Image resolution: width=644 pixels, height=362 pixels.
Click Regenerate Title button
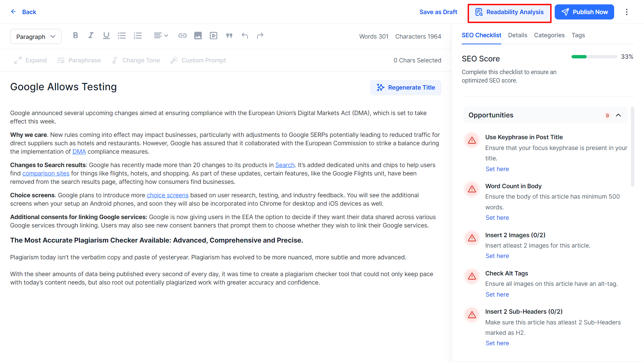tap(405, 88)
